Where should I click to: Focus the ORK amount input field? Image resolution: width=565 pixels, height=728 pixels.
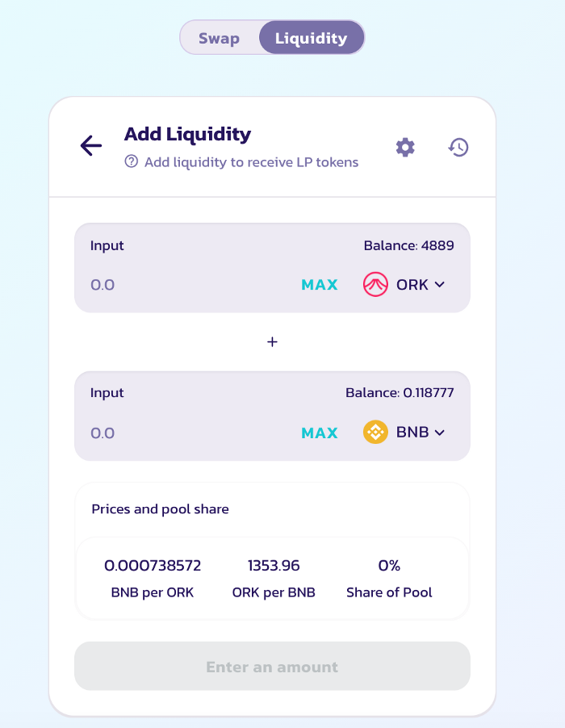coord(190,284)
